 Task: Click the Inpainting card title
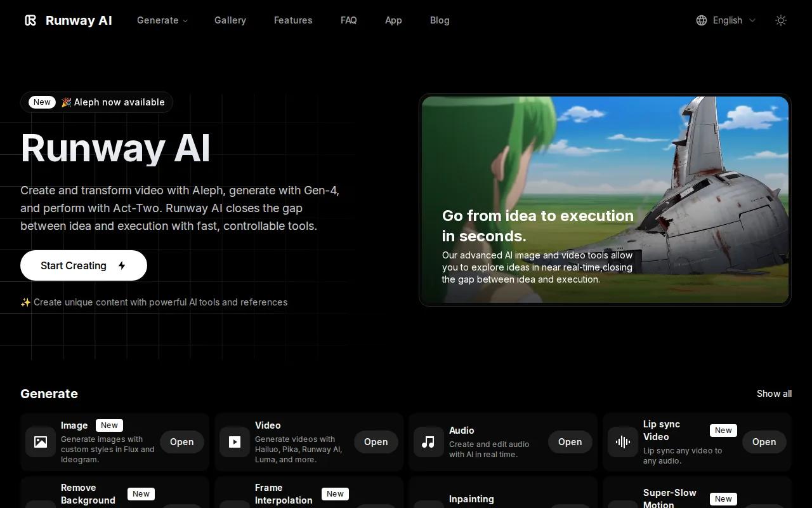[471, 499]
